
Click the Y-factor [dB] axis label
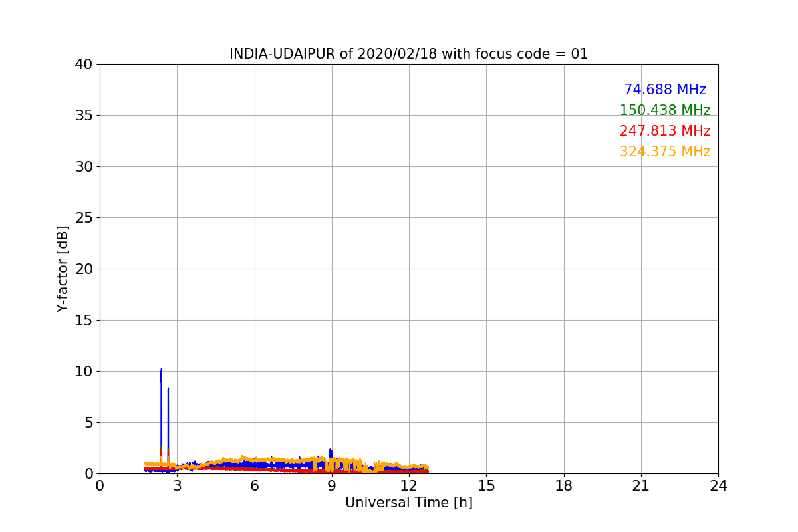pos(63,269)
